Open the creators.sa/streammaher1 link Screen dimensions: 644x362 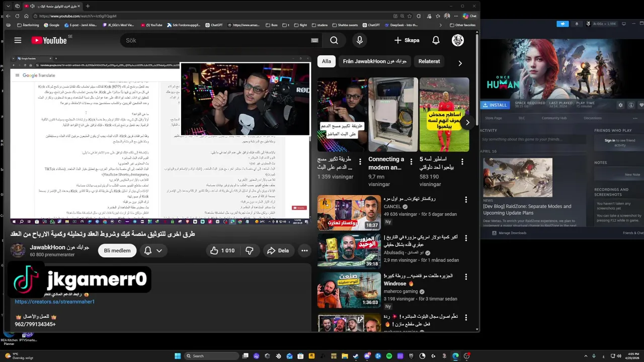pyautogui.click(x=54, y=302)
